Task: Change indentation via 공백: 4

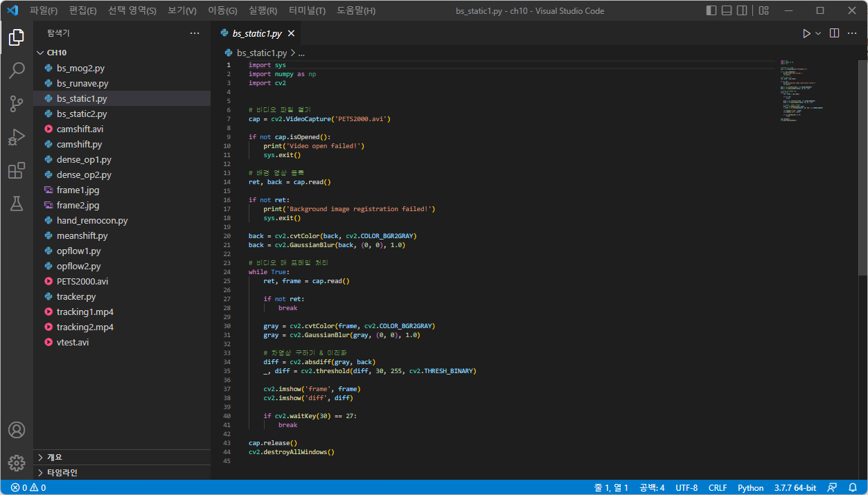Action: pos(652,487)
